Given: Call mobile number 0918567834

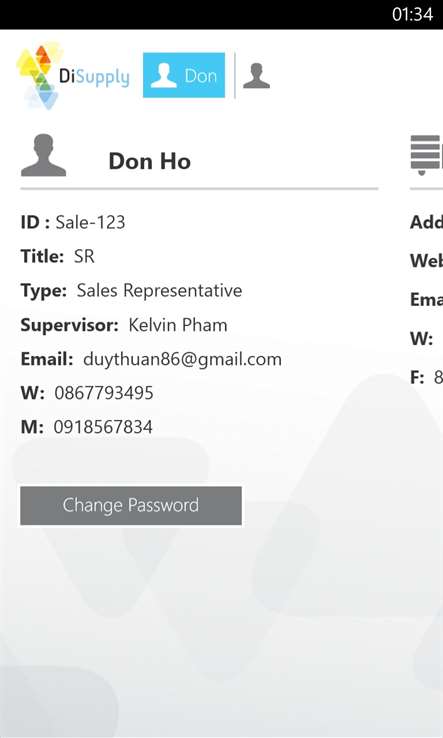Looking at the screenshot, I should tap(103, 427).
